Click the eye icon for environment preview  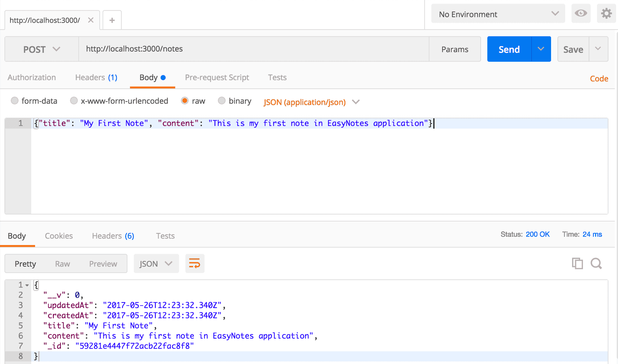coord(581,13)
